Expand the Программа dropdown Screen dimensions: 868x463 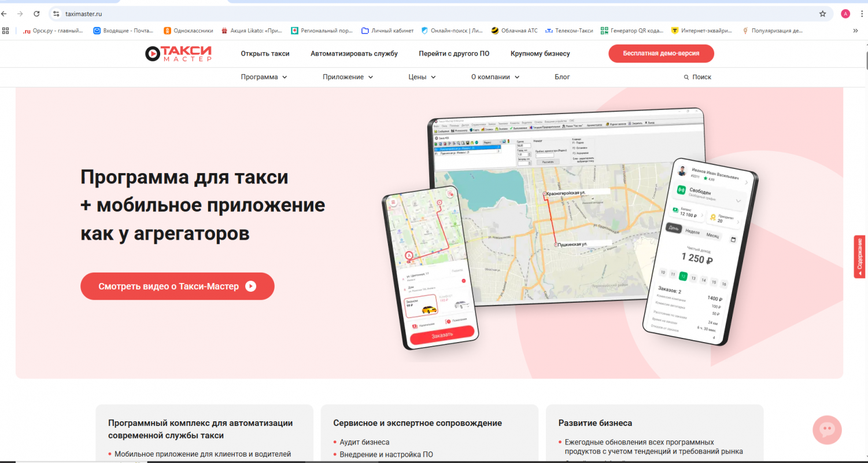tap(264, 77)
